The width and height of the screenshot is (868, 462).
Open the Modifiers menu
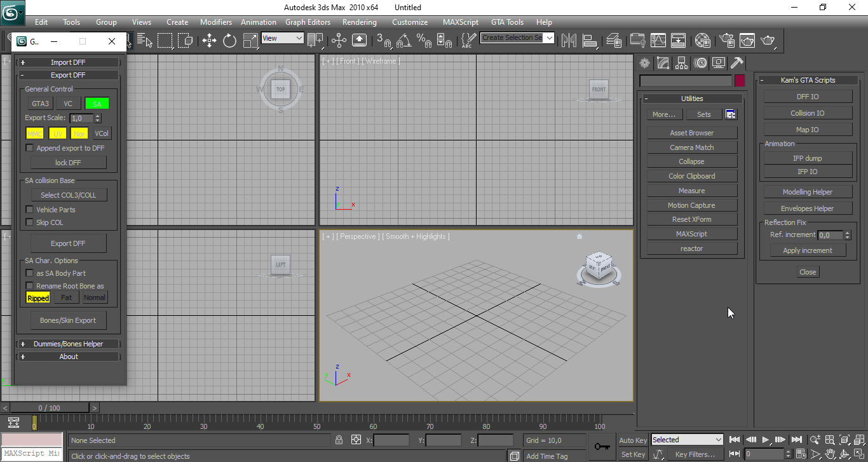coord(215,22)
